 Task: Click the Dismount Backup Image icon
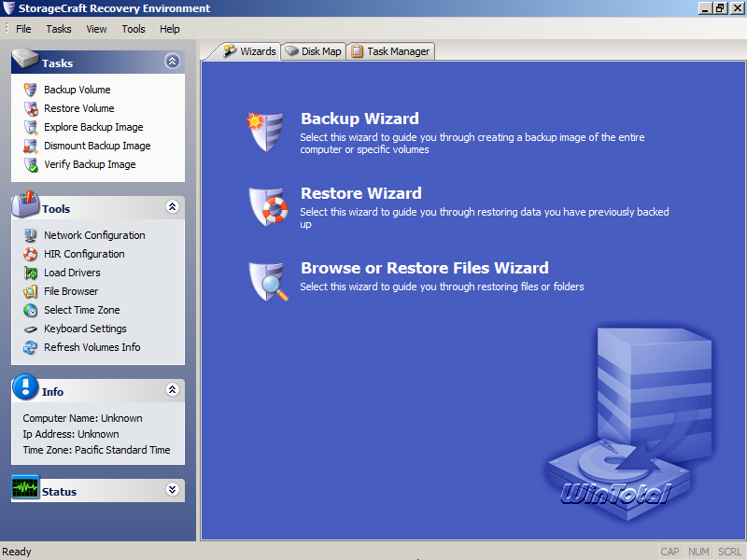(31, 147)
